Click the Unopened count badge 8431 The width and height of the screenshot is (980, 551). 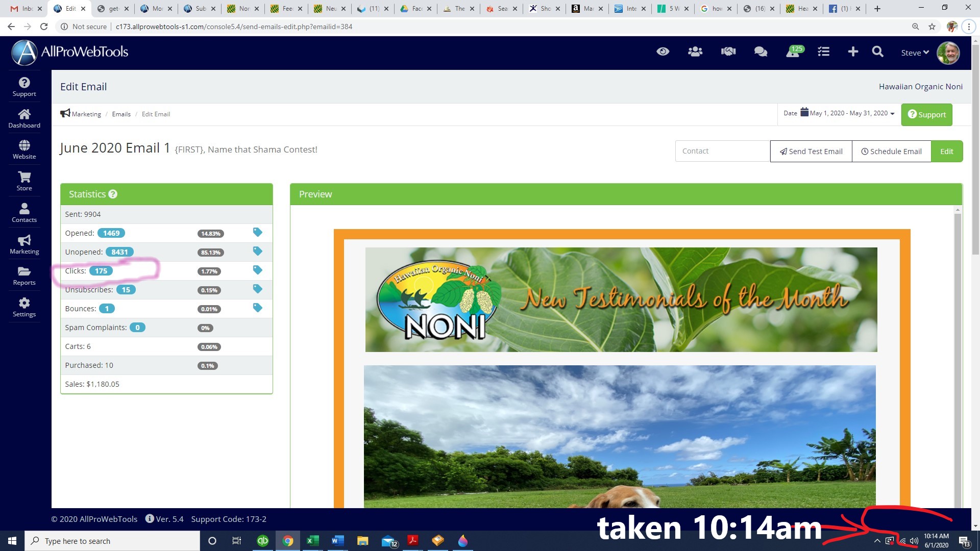pos(119,252)
